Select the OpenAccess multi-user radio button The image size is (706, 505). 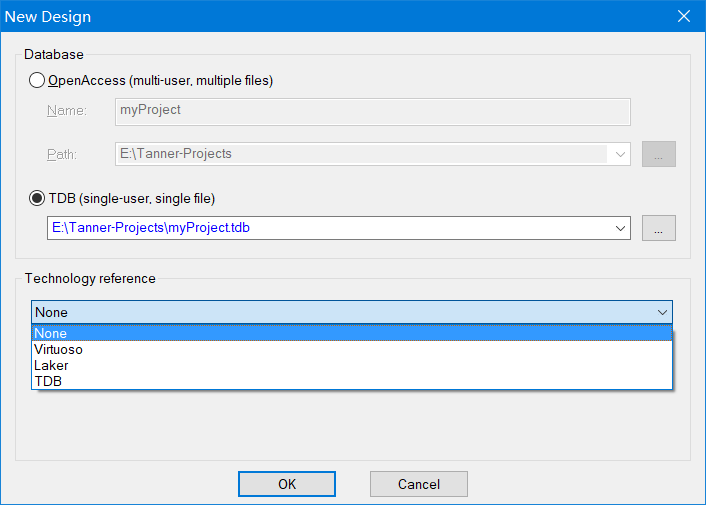click(37, 81)
